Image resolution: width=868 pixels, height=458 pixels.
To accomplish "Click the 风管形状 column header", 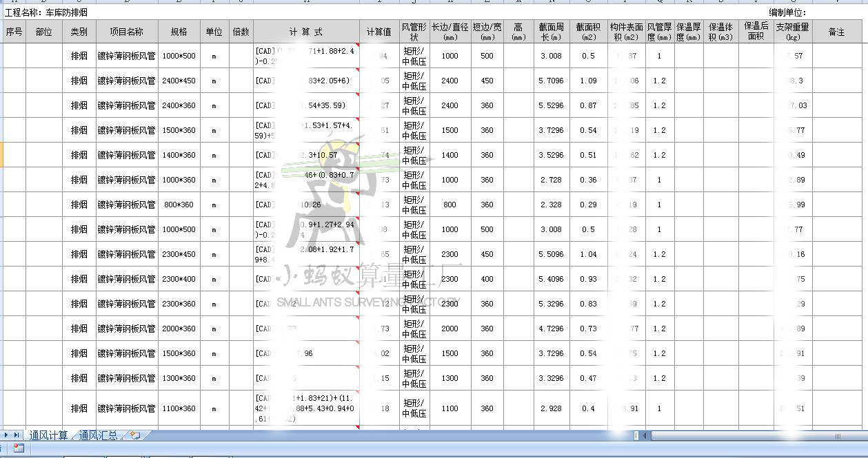I will tap(414, 32).
